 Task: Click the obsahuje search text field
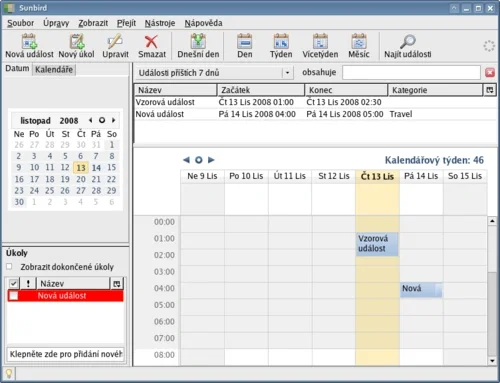click(x=411, y=72)
